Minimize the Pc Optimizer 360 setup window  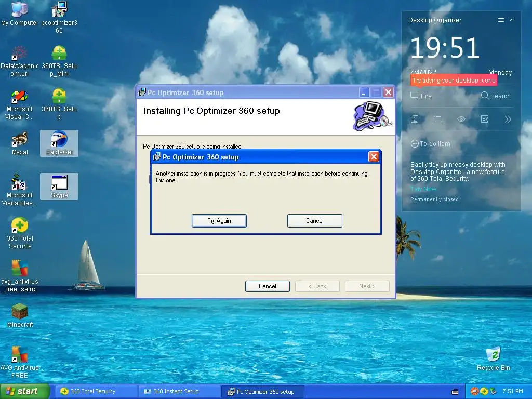click(x=364, y=92)
